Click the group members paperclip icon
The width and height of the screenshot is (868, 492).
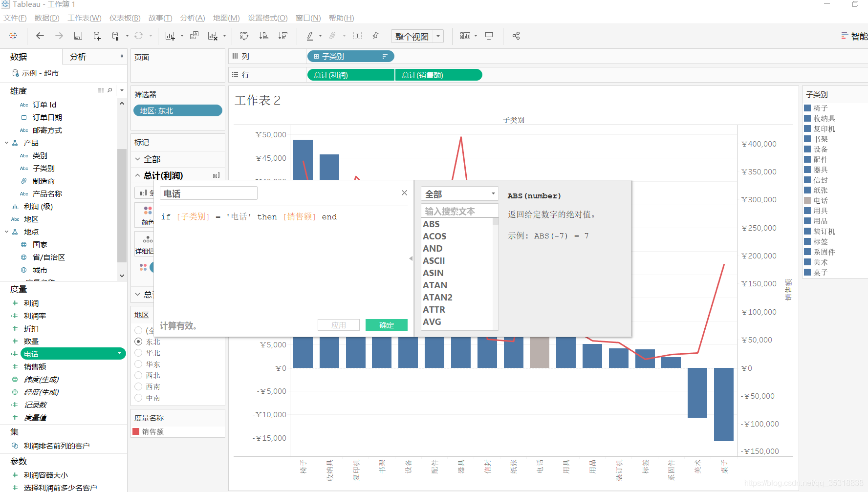point(332,36)
